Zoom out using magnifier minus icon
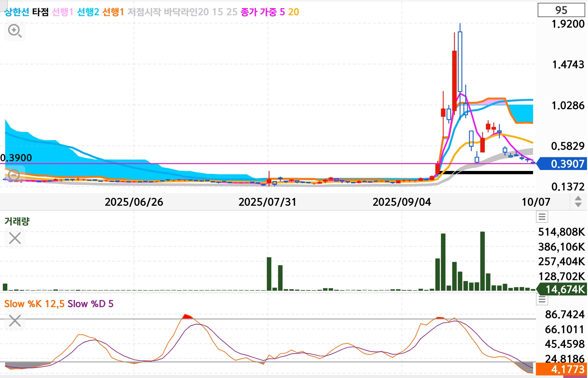The image size is (588, 378). point(15,176)
